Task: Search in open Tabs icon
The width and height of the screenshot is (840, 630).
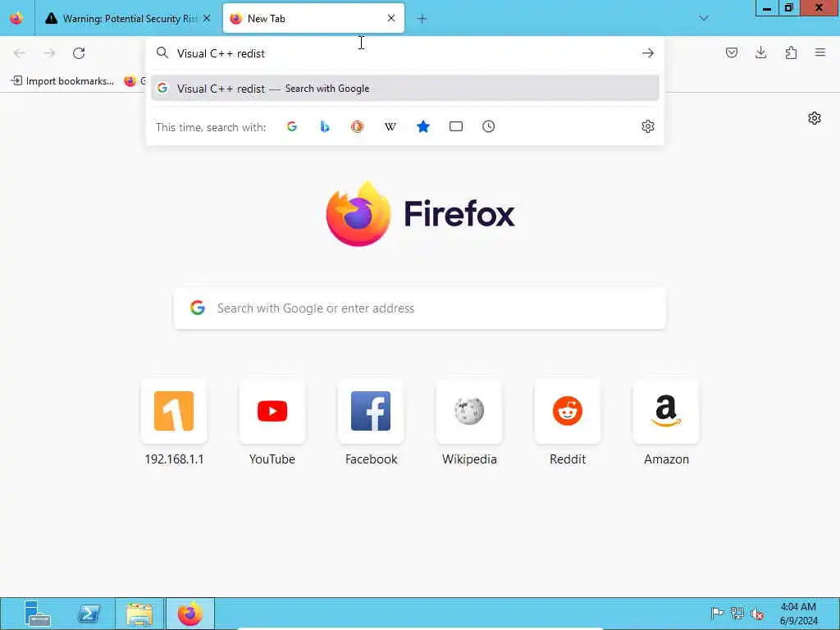Action: click(x=456, y=126)
